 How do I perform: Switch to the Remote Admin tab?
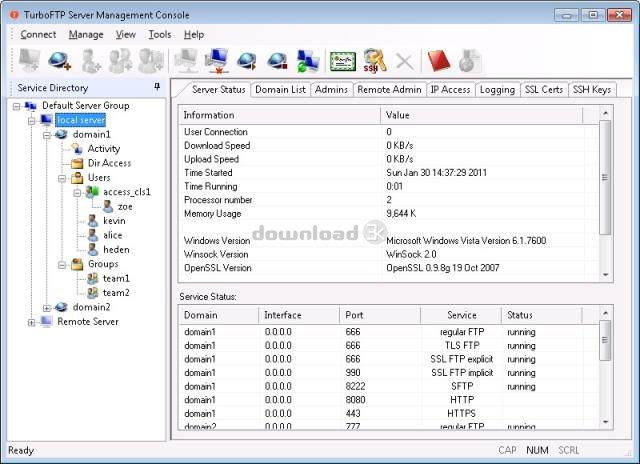click(x=389, y=89)
